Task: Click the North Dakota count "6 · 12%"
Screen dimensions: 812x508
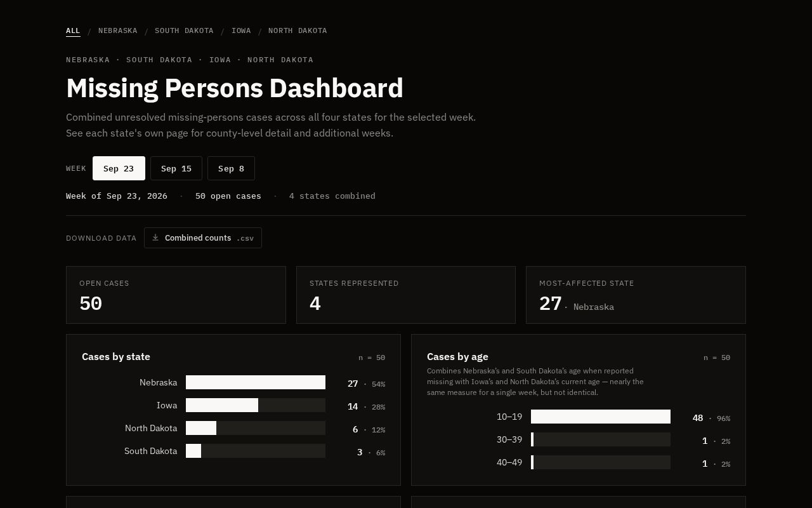Action: pos(369,429)
